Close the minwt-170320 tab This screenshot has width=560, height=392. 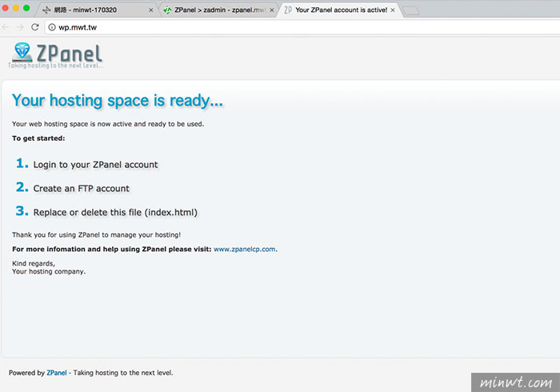coord(150,10)
